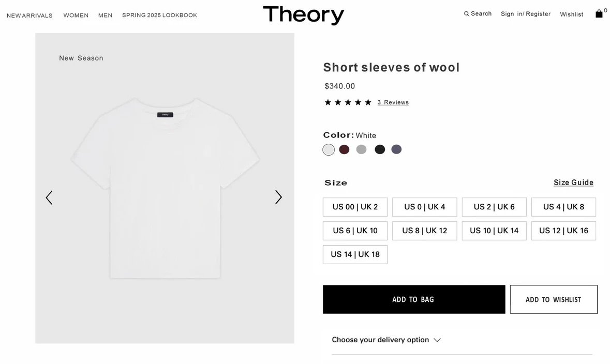The width and height of the screenshot is (610, 364).
Task: Open New Arrivals in navigation
Action: coord(29,16)
